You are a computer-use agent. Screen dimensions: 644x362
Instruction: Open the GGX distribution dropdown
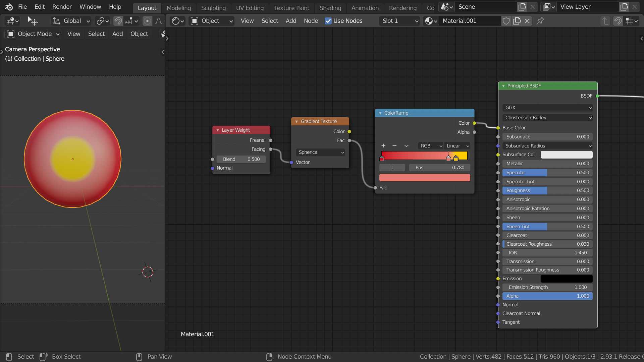point(548,108)
